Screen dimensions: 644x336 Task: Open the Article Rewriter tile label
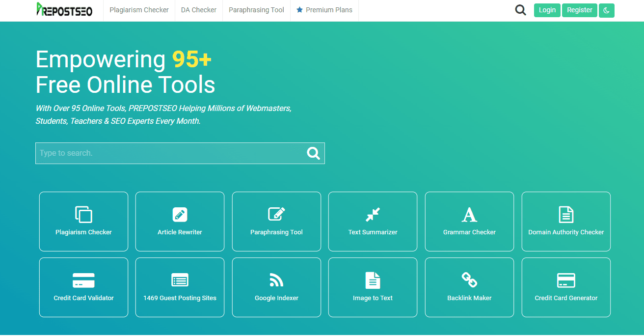point(180,232)
